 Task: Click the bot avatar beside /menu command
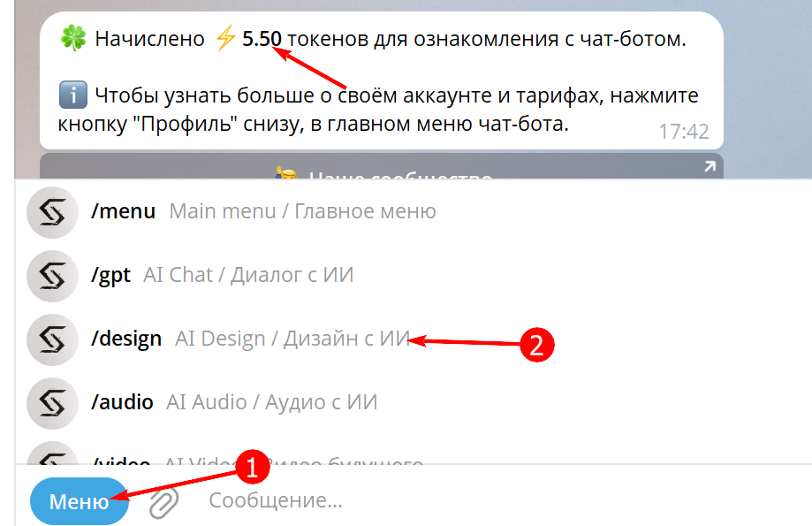point(51,212)
